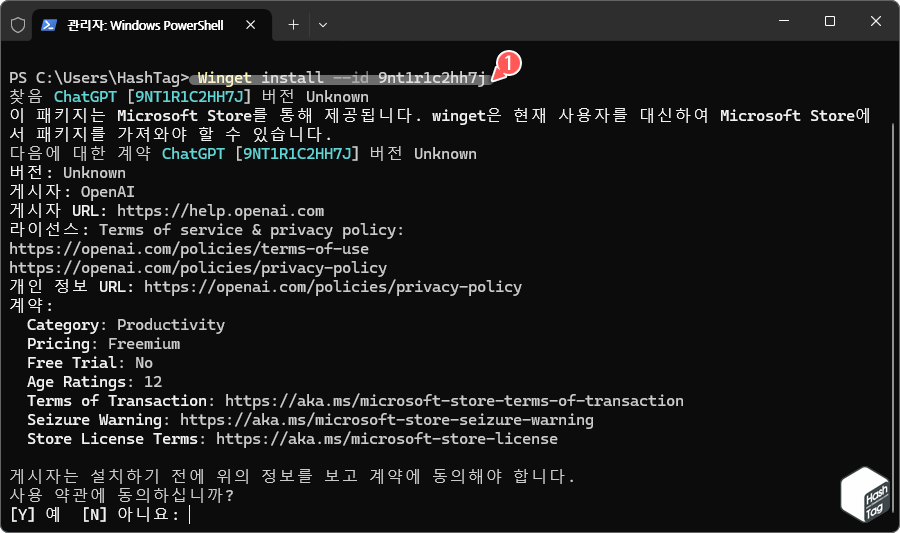Viewport: 900px width, 533px height.
Task: Click the microsoft-store-terms-of-transaction link
Action: (454, 400)
